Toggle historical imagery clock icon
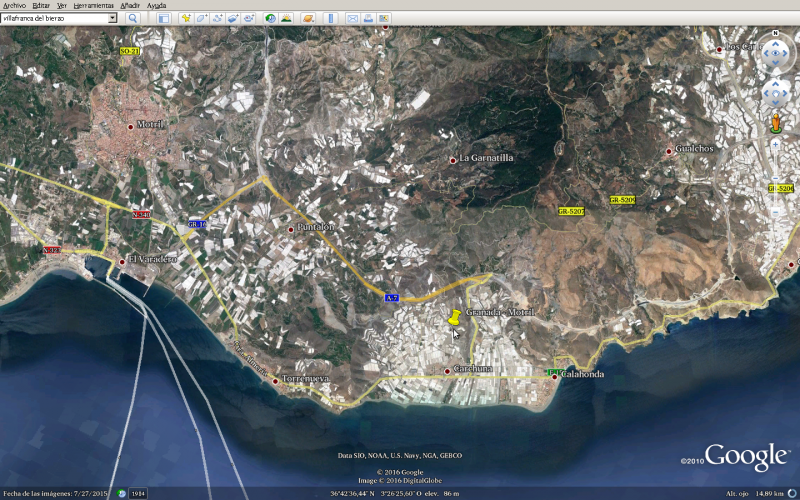The width and height of the screenshot is (800, 500). [271, 18]
